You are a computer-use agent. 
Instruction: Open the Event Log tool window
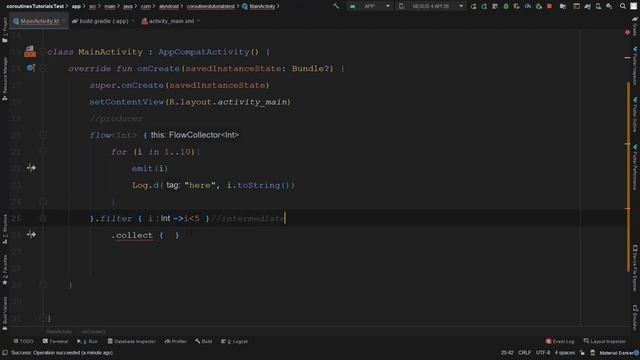pos(560,341)
